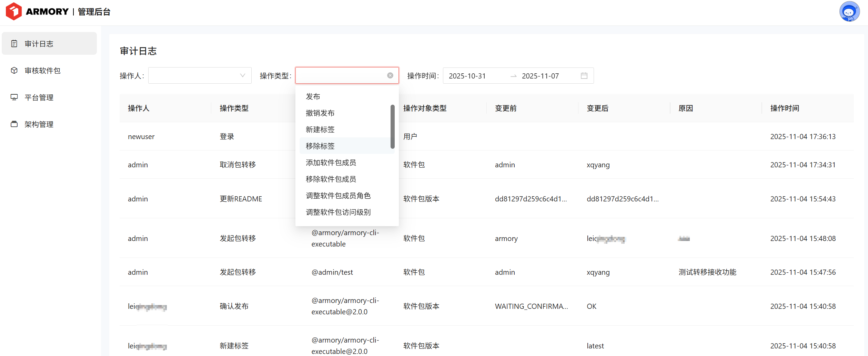Open the date range calendar icon

[584, 75]
